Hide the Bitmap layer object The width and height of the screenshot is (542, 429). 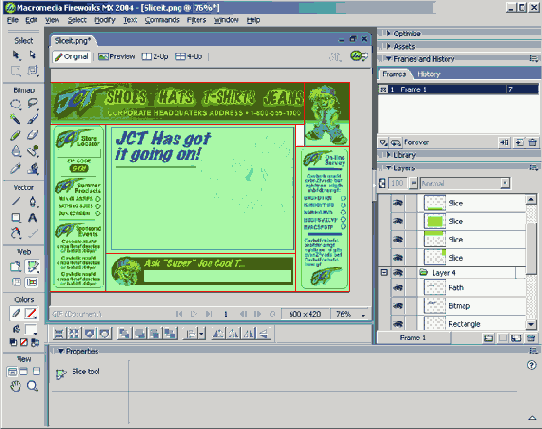coord(398,306)
